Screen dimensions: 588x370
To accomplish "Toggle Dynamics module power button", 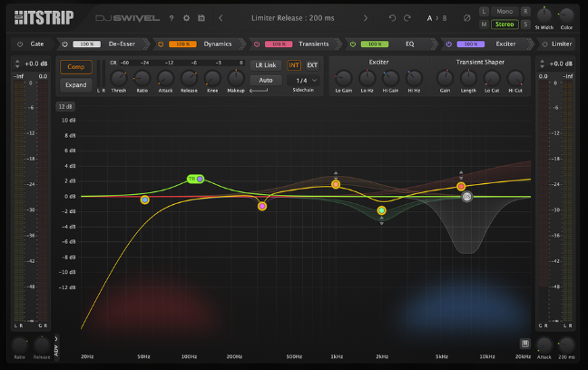I will (161, 44).
